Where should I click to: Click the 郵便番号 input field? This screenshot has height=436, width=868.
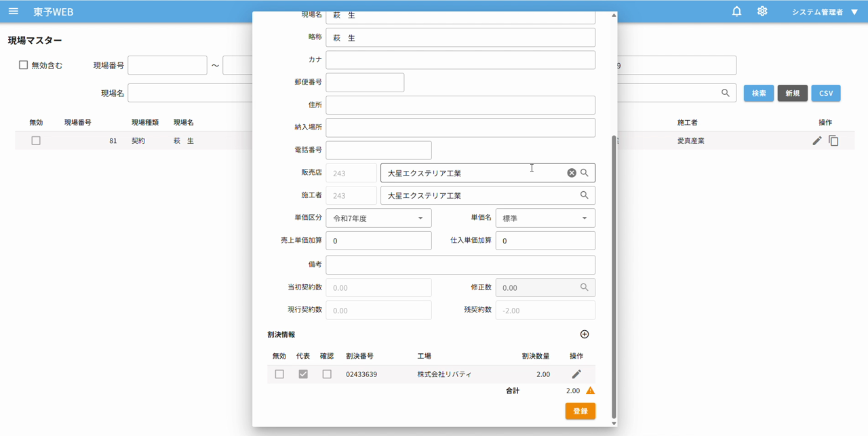click(x=365, y=82)
